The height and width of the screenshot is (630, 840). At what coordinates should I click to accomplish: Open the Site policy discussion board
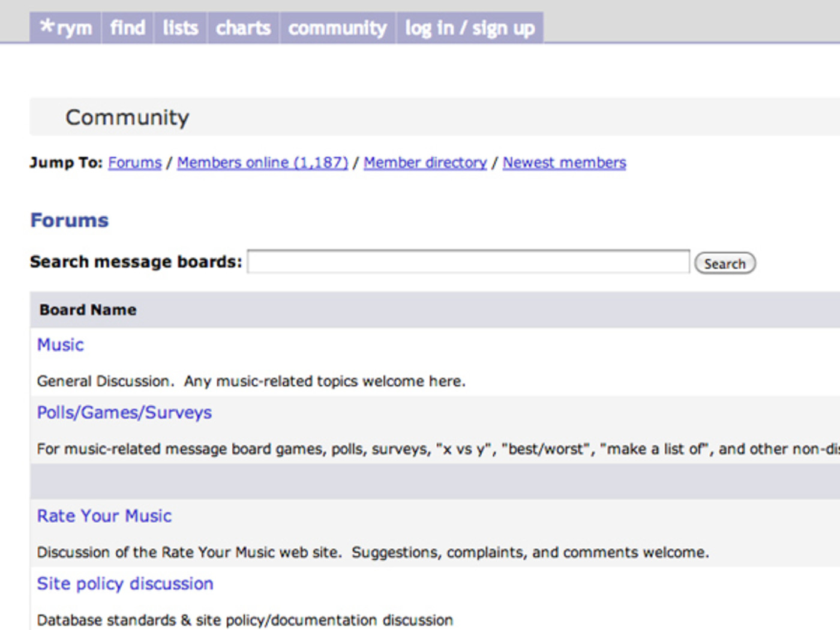(125, 584)
